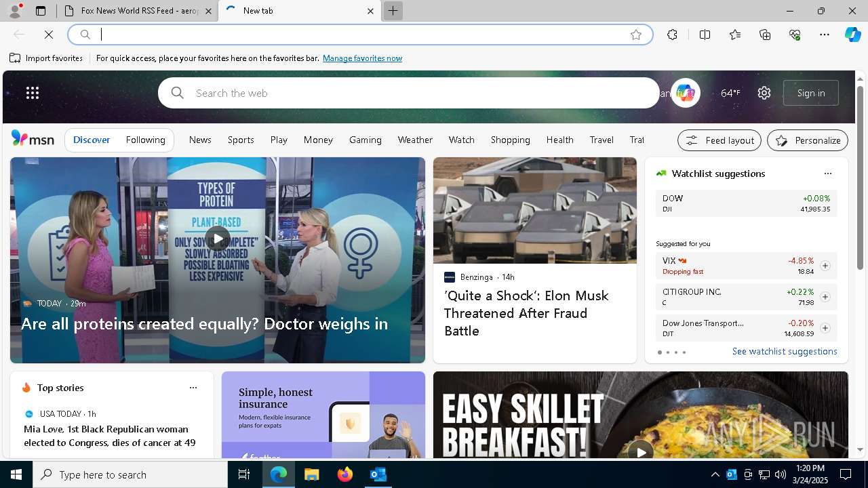The height and width of the screenshot is (488, 868).
Task: Go to the msn logo home
Action: coord(33,139)
